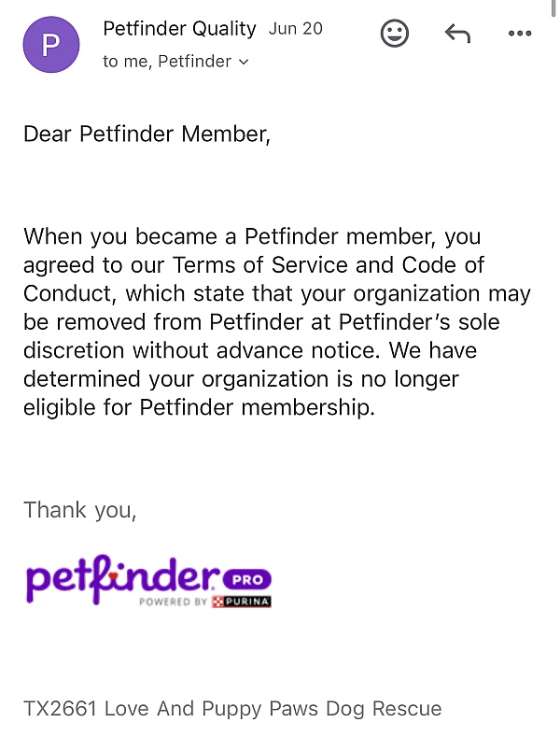560x736 pixels.
Task: Reply using the curved arrow icon
Action: (x=457, y=34)
